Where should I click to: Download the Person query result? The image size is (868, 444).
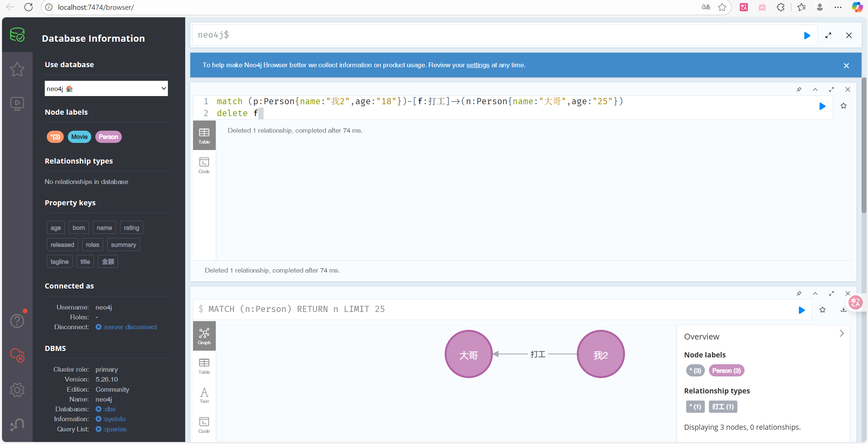843,310
